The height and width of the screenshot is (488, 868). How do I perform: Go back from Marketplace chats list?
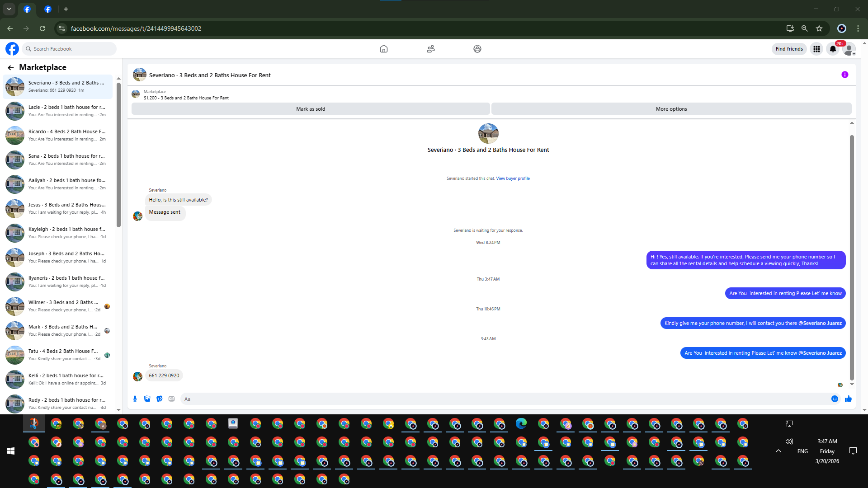(10, 67)
